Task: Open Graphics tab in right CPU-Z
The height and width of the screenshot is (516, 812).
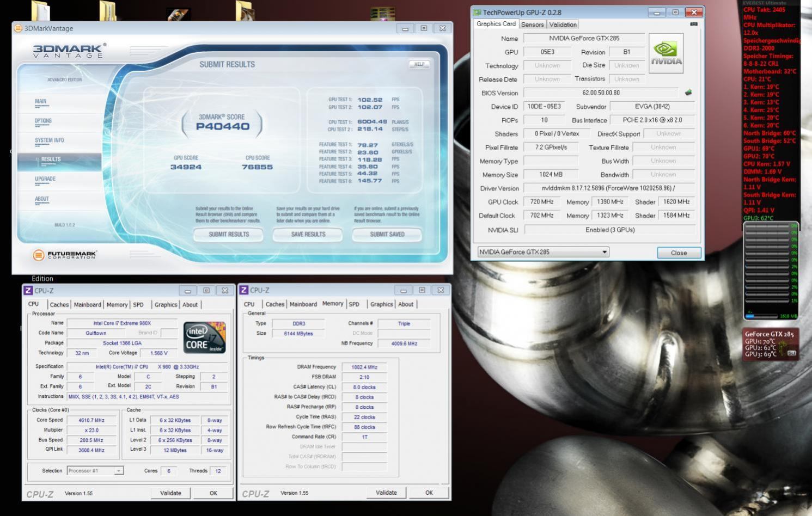Action: coord(381,304)
